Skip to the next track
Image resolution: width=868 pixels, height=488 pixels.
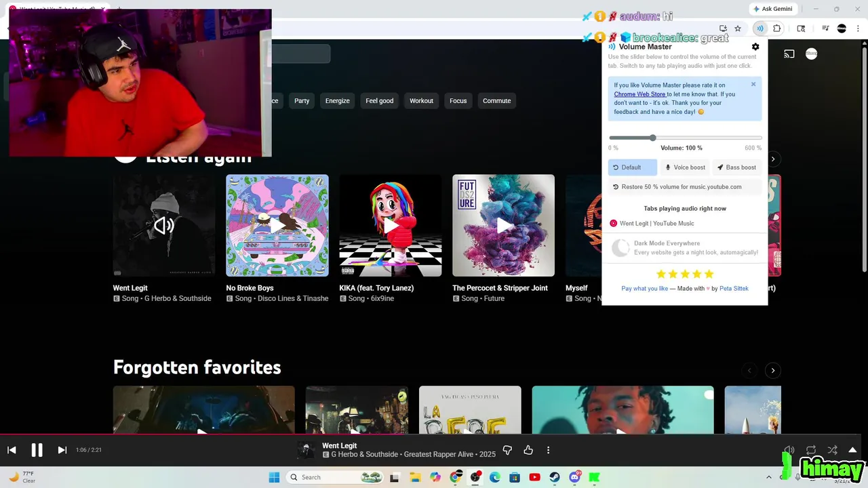(62, 450)
